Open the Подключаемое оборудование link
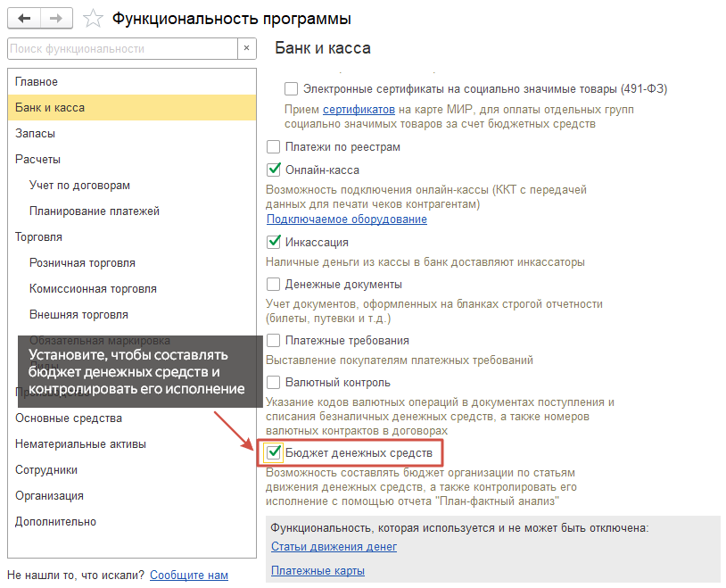 click(x=347, y=219)
